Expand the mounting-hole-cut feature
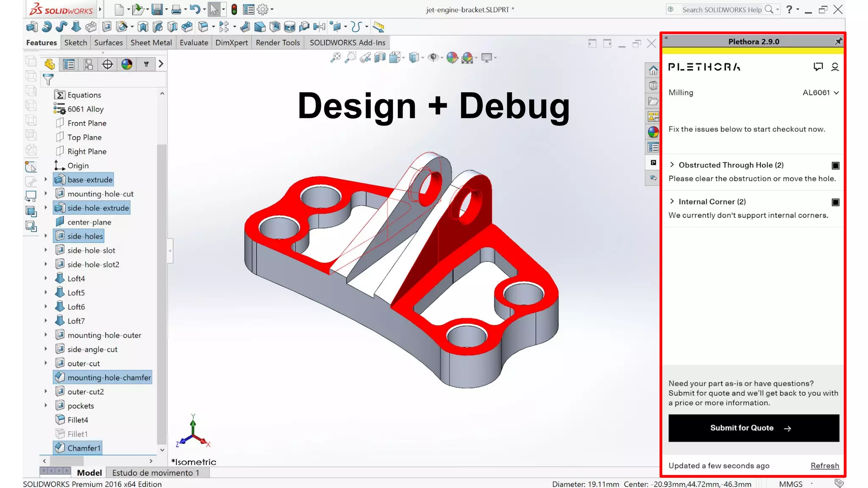 [46, 194]
